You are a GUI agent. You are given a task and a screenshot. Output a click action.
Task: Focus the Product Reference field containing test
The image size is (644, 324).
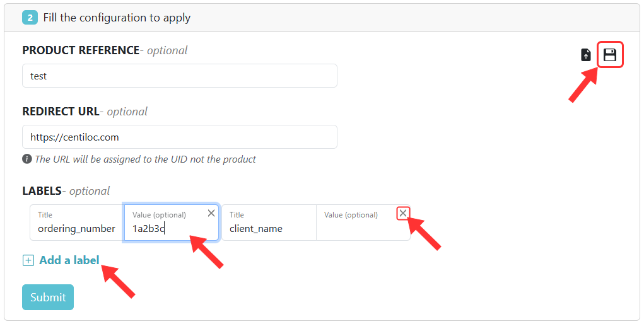tap(179, 76)
